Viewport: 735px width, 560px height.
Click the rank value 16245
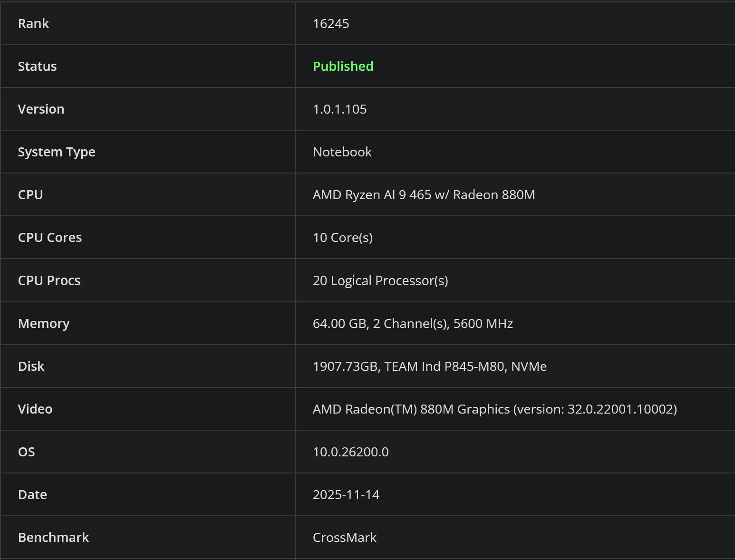(331, 23)
